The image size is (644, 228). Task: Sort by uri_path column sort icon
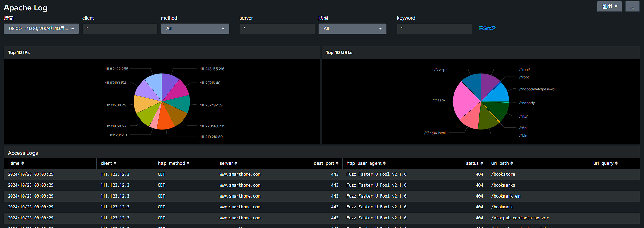click(512, 163)
